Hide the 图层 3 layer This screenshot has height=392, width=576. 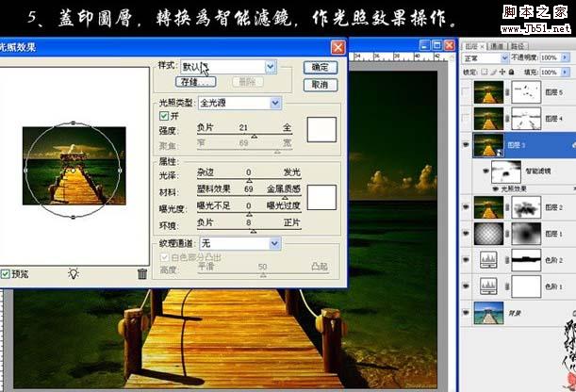[x=466, y=144]
